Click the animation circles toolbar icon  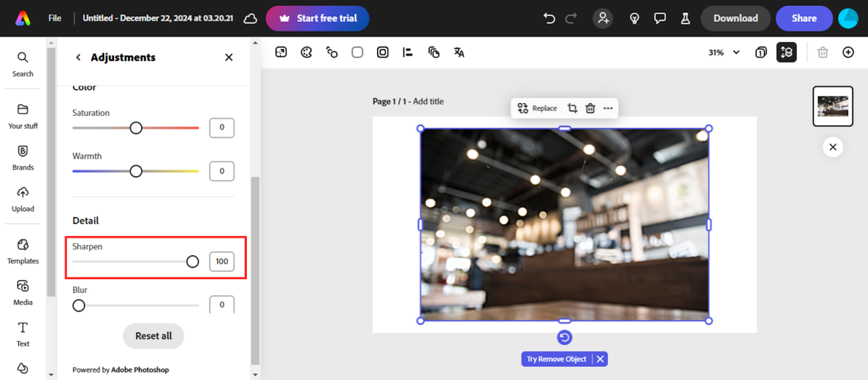tap(332, 52)
